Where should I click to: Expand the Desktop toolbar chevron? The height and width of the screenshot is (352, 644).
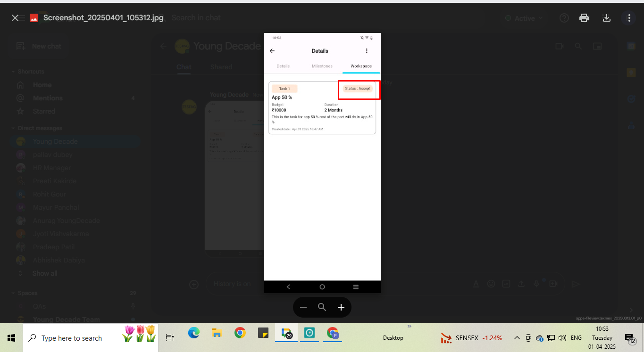[x=409, y=326]
